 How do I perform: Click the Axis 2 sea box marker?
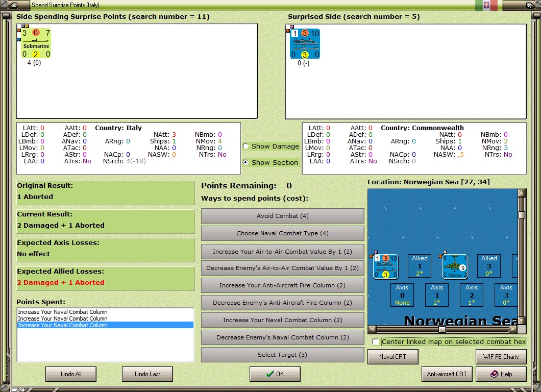(x=472, y=295)
